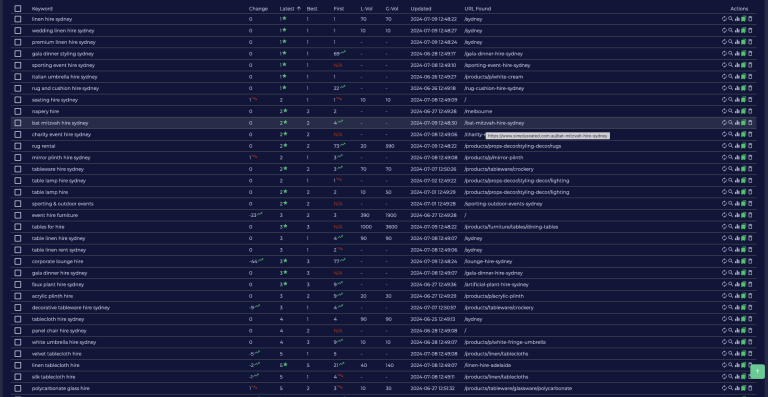Delete the 'sporting event hire sydney' keyword
This screenshot has height=397, width=768.
pos(750,65)
